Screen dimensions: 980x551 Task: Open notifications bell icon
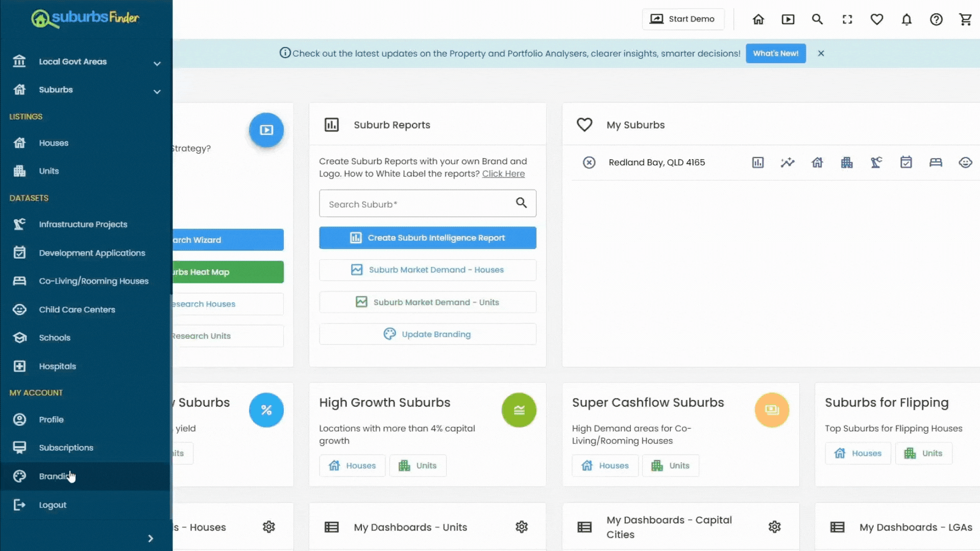point(906,19)
